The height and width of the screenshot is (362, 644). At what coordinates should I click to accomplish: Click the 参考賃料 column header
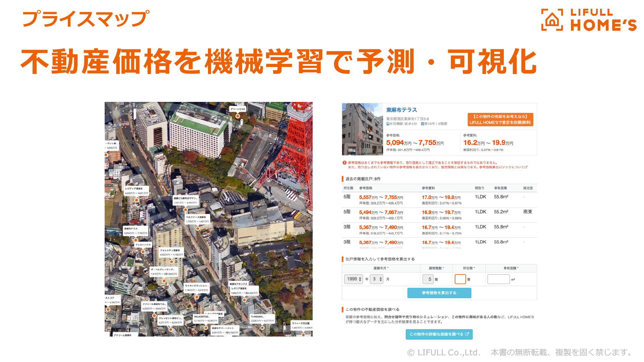[x=428, y=188]
